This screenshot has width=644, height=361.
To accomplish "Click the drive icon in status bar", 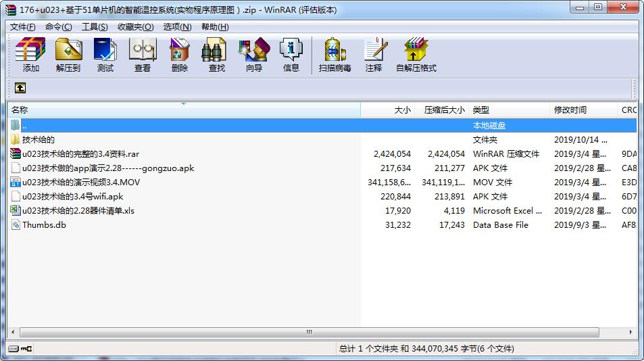I will [14, 349].
